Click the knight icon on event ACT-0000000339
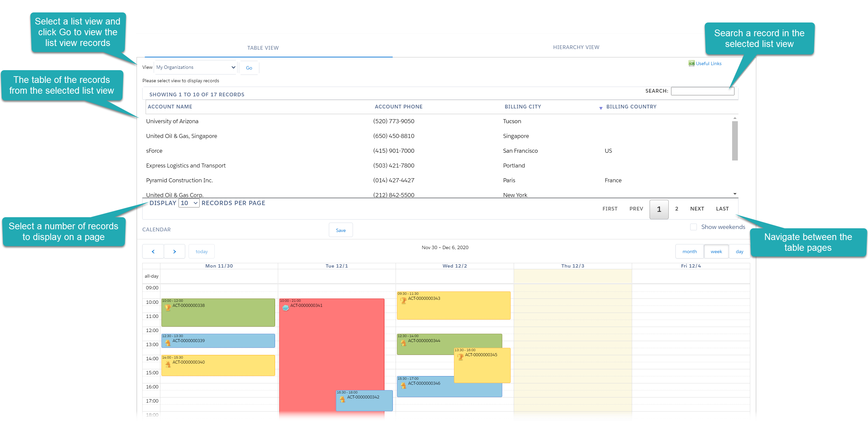Screen dimensions: 868x421 click(167, 342)
